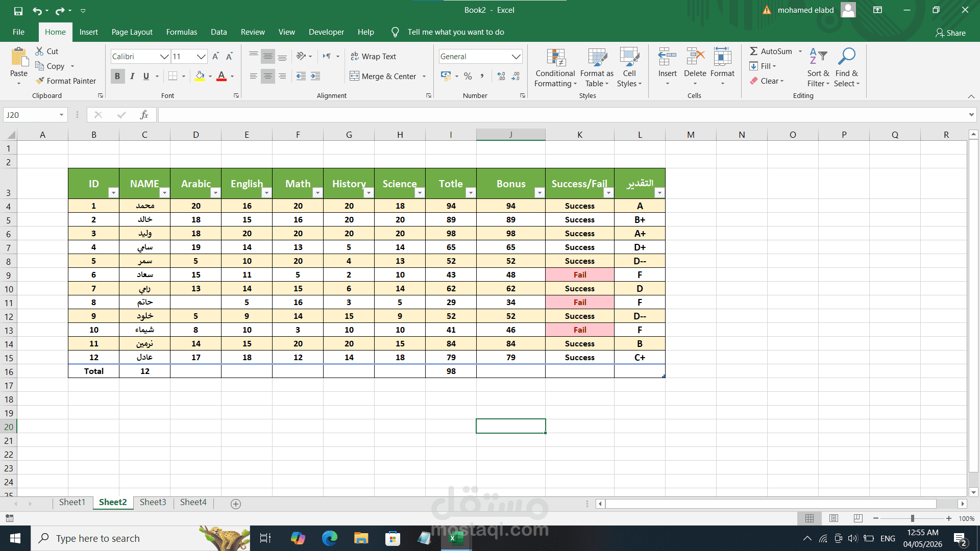Click the Increase Font Size icon

(215, 56)
